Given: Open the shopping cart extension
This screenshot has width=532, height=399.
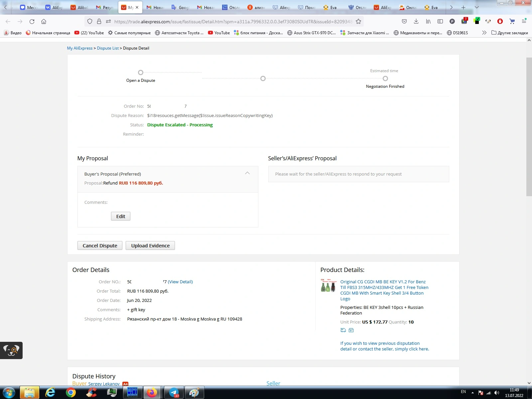Looking at the screenshot, I should pyautogui.click(x=512, y=21).
